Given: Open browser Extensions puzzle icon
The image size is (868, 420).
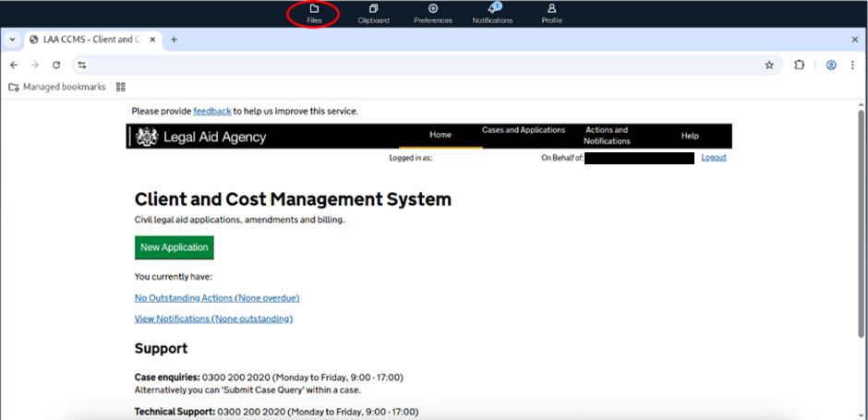Looking at the screenshot, I should (x=801, y=66).
